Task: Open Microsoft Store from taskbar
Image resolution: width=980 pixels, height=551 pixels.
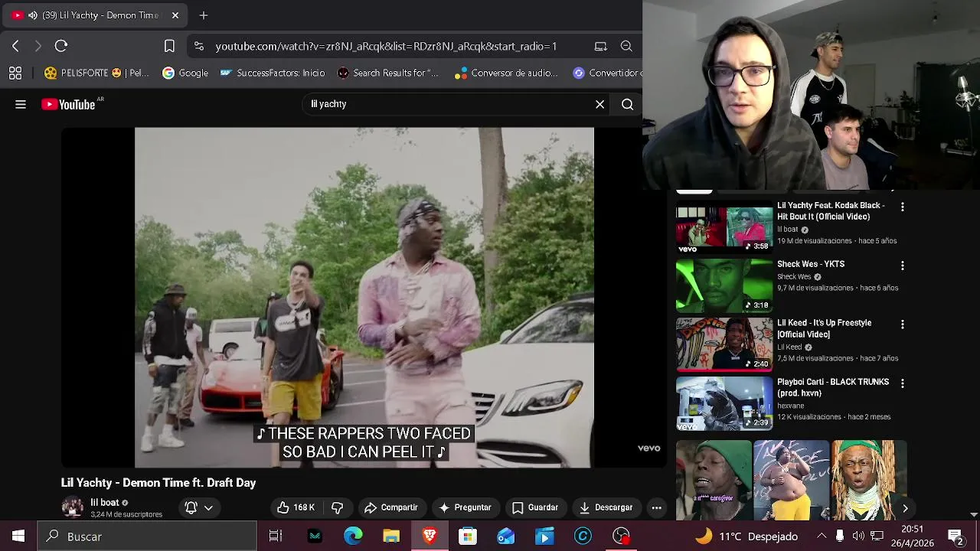Action: (x=468, y=536)
